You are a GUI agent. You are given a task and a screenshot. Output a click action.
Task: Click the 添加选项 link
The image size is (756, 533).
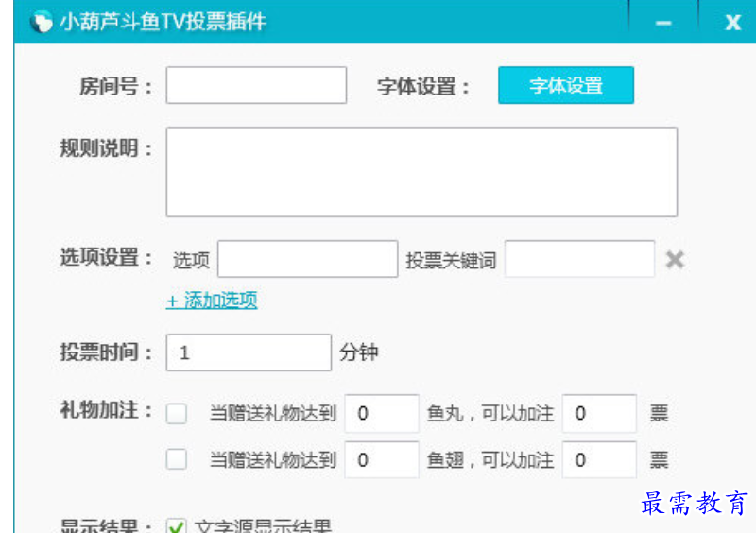click(x=212, y=301)
